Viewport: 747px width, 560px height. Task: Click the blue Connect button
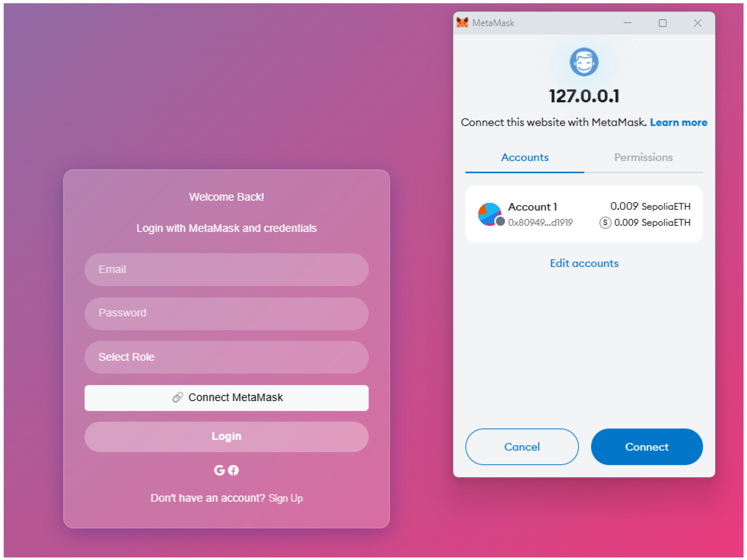click(647, 447)
